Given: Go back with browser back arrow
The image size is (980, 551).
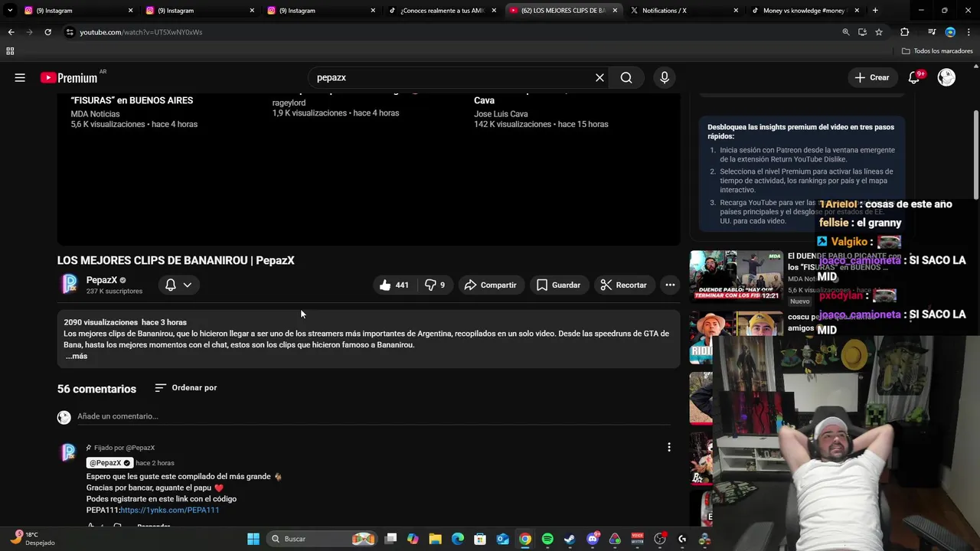Looking at the screenshot, I should click(11, 32).
